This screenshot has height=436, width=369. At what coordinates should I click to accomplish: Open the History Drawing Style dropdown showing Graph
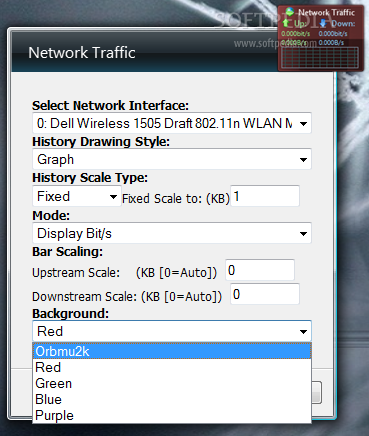(172, 159)
